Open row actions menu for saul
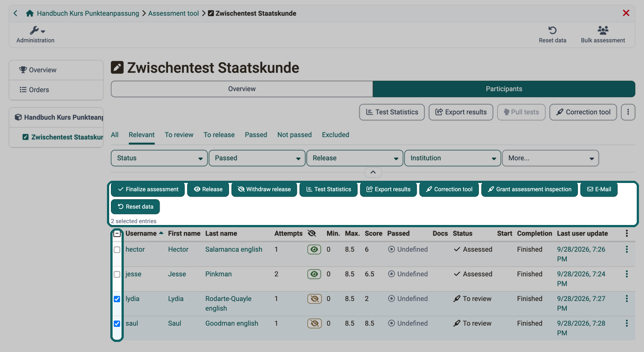 coord(627,323)
